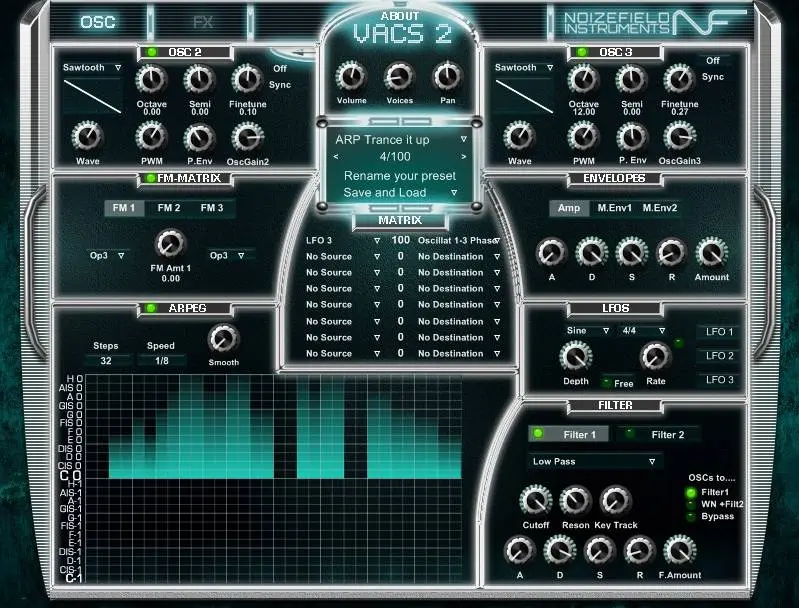This screenshot has width=799, height=608.
Task: Select the LFO 1 button
Action: point(719,332)
